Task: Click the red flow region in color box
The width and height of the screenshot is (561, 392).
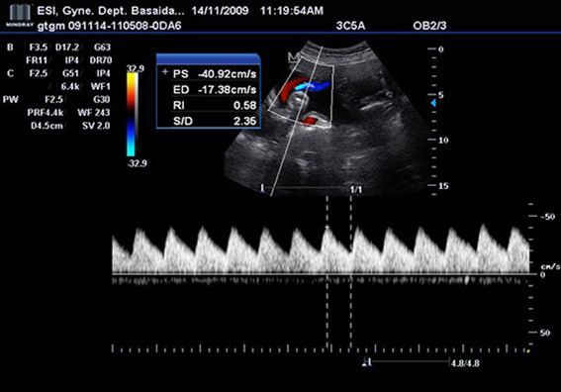Action: click(x=292, y=88)
